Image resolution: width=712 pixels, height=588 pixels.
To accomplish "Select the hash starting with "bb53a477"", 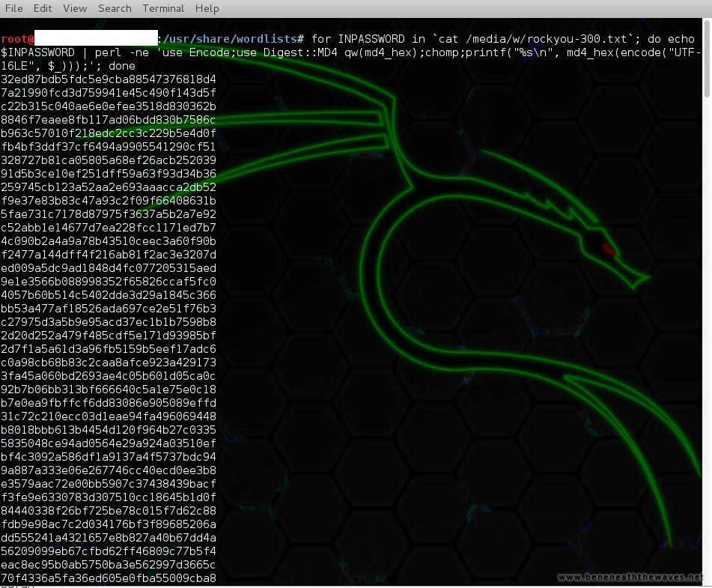I will 109,309.
